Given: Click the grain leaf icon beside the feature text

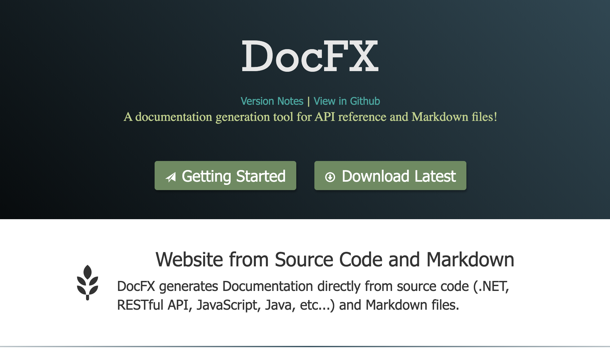Looking at the screenshot, I should pyautogui.click(x=88, y=283).
